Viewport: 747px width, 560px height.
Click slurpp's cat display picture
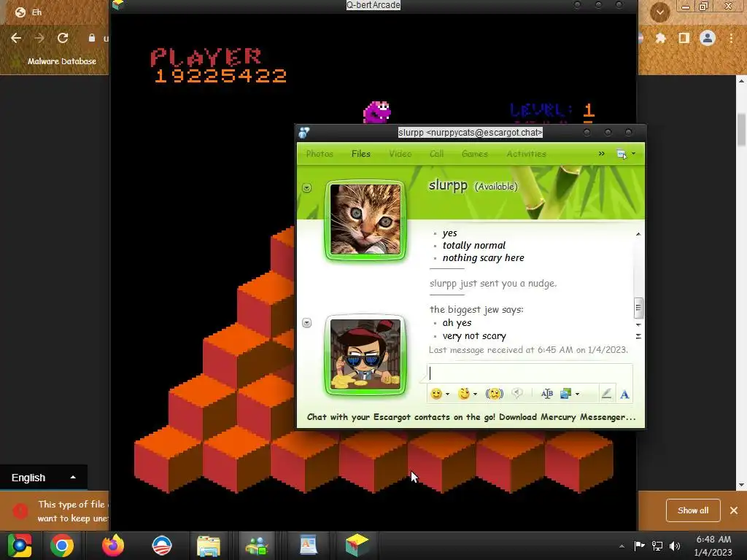[365, 219]
